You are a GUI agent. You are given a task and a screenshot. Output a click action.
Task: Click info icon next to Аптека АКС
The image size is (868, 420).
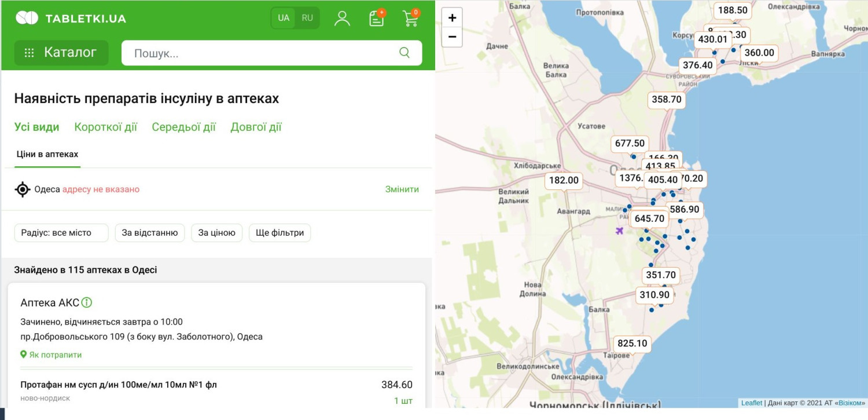point(87,302)
